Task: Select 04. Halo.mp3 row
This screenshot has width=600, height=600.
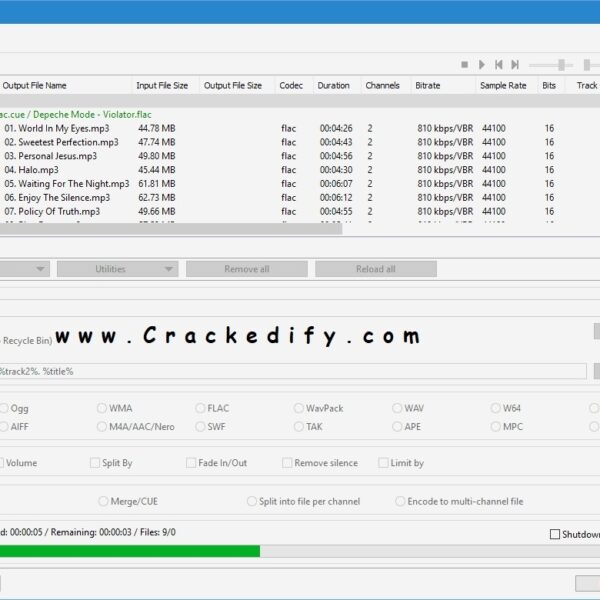Action: click(x=300, y=170)
